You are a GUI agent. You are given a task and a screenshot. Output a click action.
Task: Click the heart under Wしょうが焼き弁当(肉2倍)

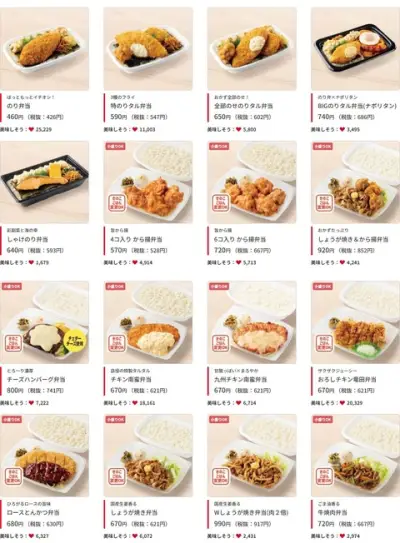click(x=238, y=536)
